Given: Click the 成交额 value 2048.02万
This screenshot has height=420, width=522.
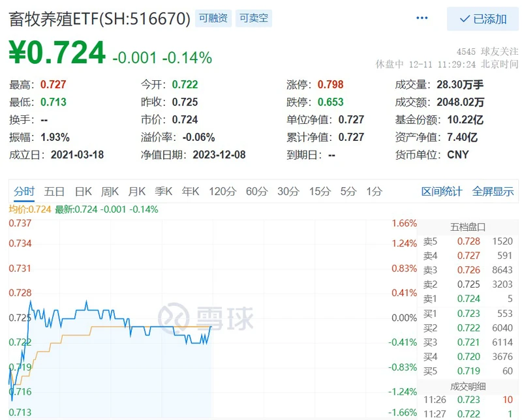Looking at the screenshot, I should [x=461, y=102].
